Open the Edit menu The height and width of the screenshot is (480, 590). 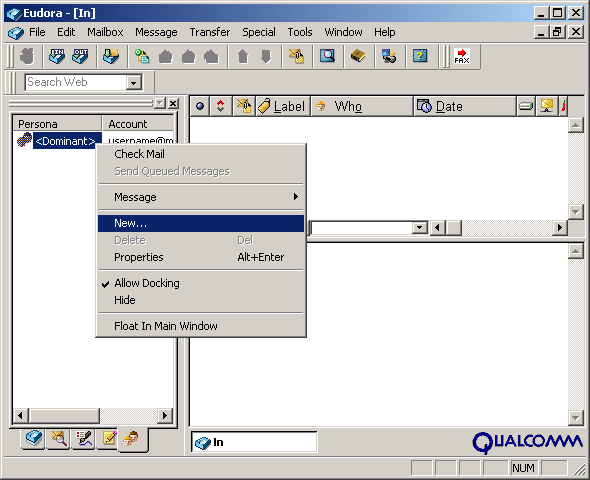click(66, 32)
